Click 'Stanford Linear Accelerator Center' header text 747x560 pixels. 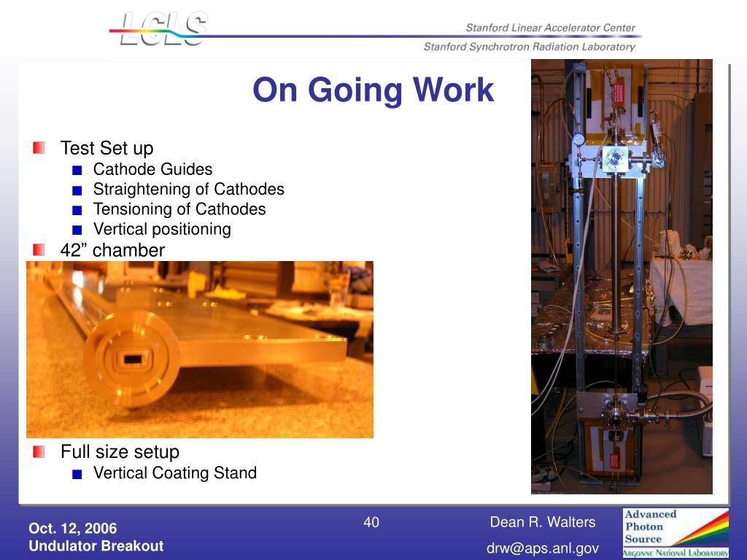click(550, 28)
